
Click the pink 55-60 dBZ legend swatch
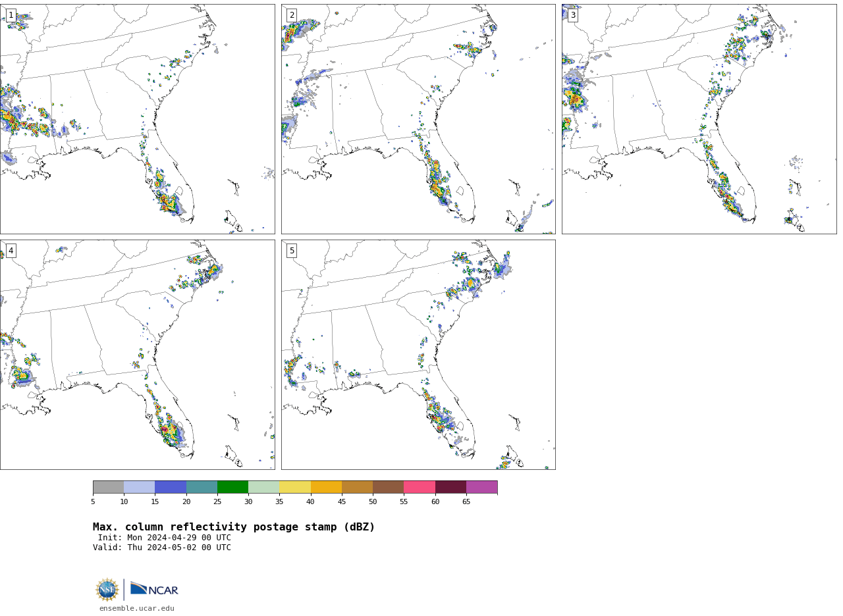point(420,487)
